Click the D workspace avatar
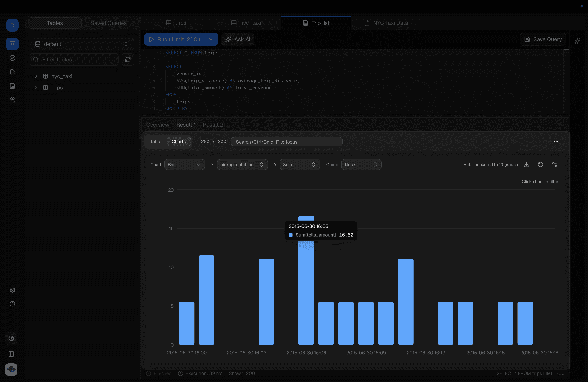The width and height of the screenshot is (588, 382). tap(12, 25)
